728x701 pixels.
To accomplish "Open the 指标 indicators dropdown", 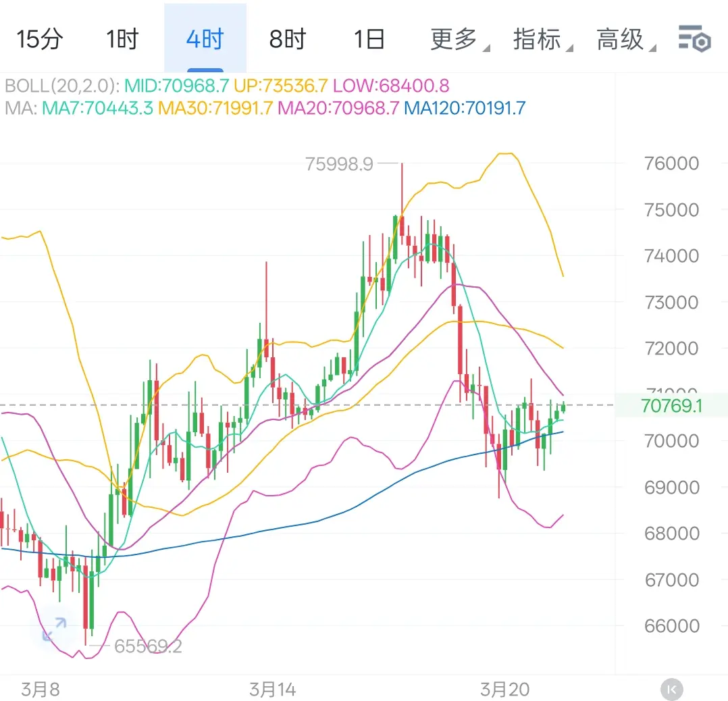I will pos(542,39).
